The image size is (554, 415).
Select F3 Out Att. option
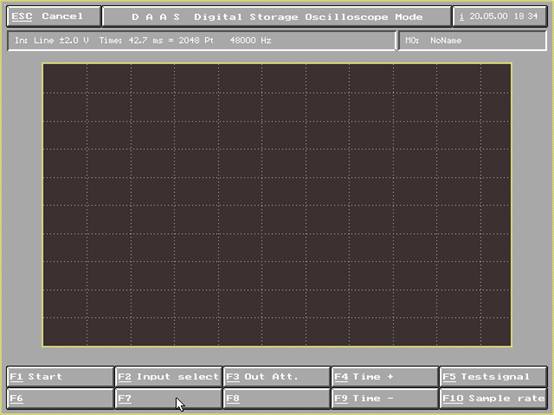(277, 377)
